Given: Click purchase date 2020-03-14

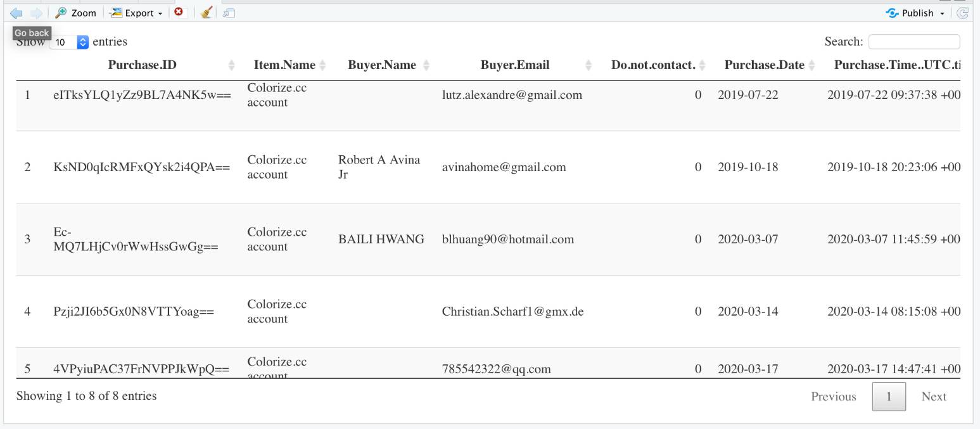Looking at the screenshot, I should [748, 312].
